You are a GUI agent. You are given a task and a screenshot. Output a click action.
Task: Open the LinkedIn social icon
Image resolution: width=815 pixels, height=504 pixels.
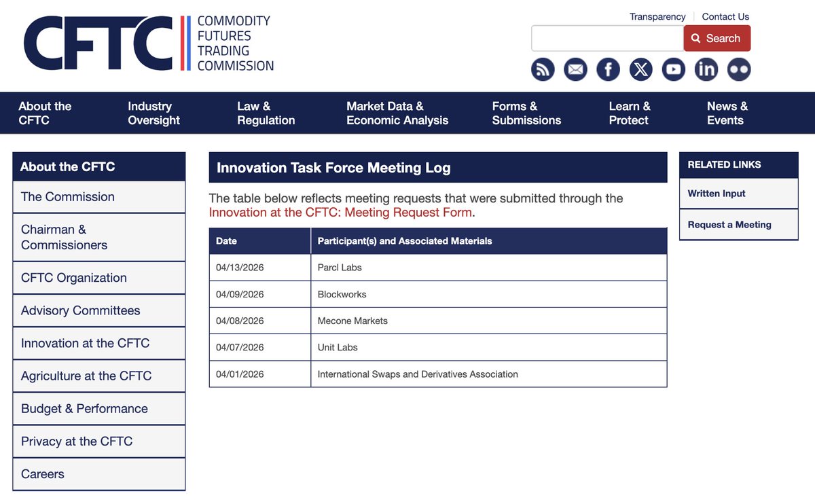(x=706, y=69)
